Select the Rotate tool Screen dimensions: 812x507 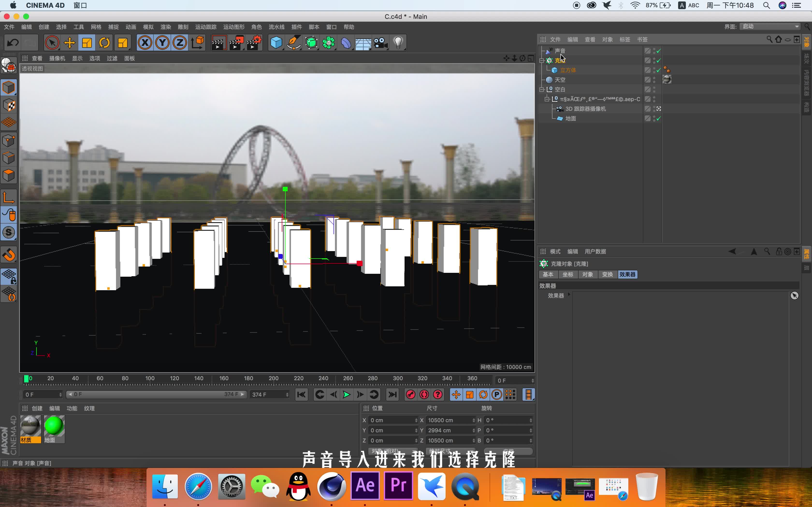[x=104, y=43]
